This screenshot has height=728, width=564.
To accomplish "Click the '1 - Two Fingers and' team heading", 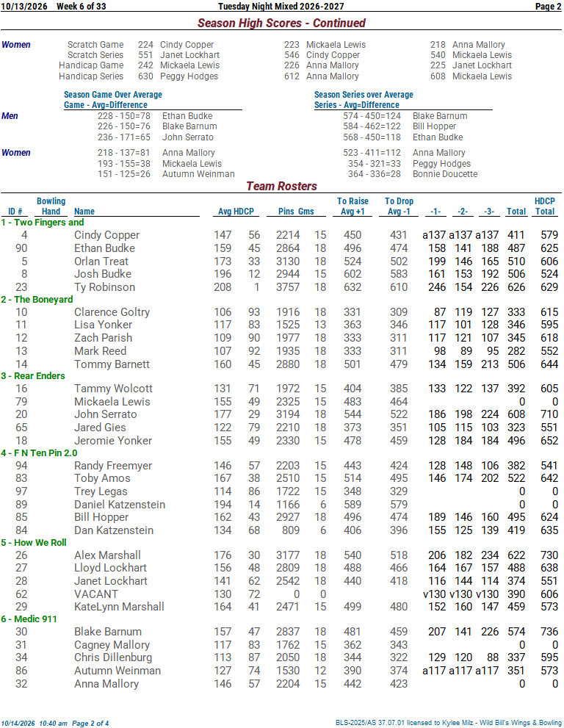I will pos(43,223).
